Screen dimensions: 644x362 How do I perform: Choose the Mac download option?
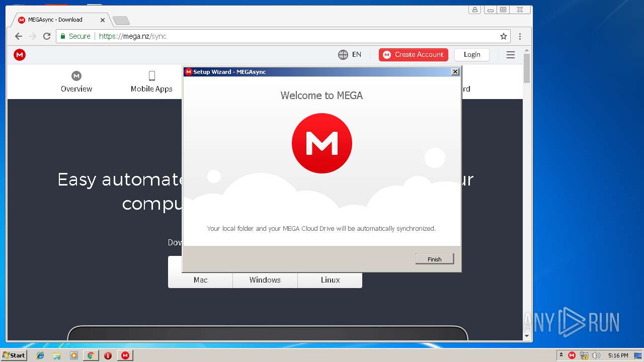(x=200, y=280)
